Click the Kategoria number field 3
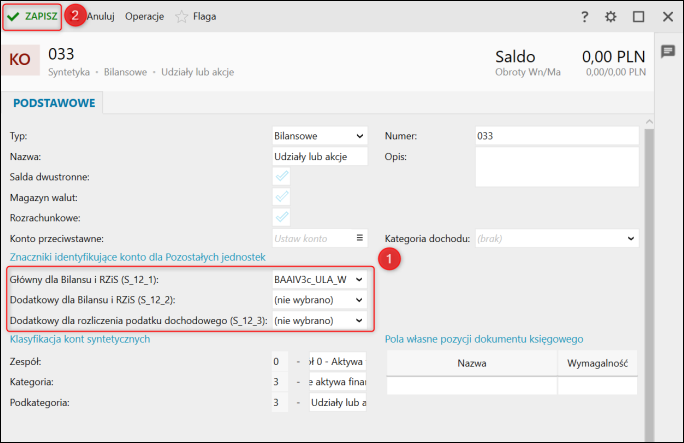Image resolution: width=684 pixels, height=443 pixels. (x=280, y=382)
